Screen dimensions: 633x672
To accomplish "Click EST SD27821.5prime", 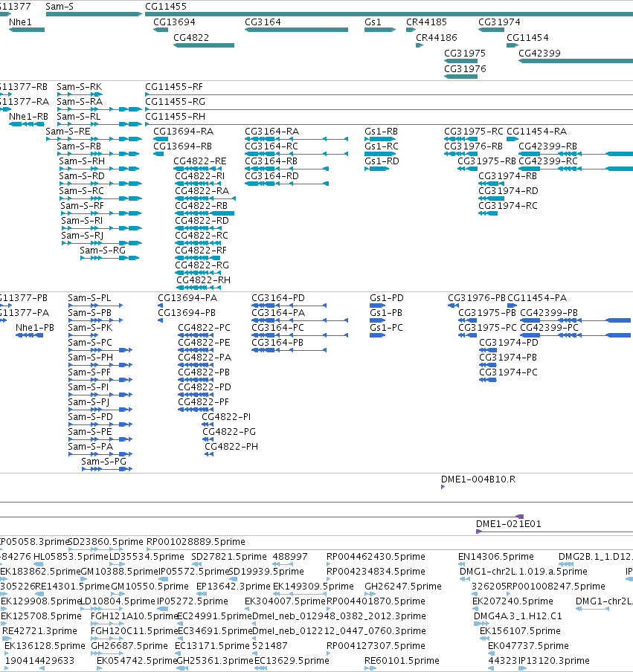I will click(228, 557).
